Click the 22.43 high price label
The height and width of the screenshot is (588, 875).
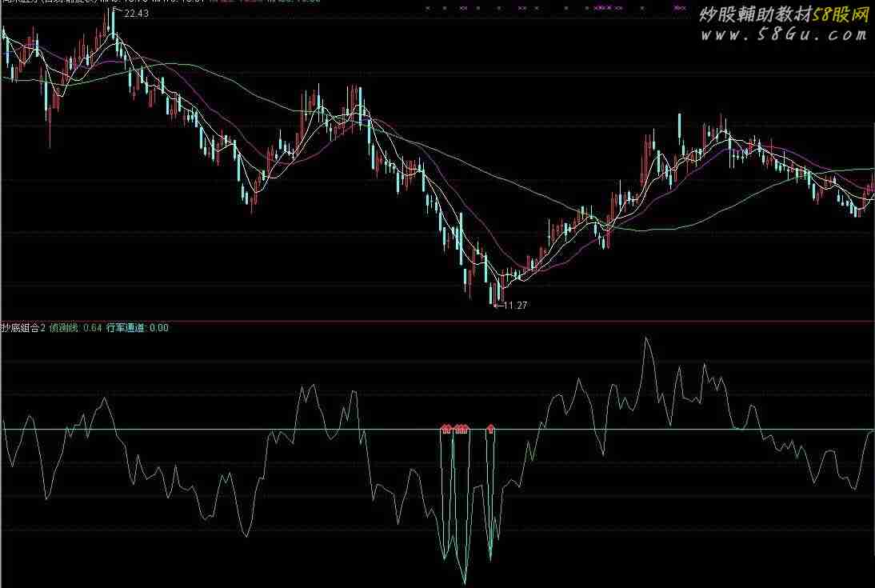tap(136, 13)
